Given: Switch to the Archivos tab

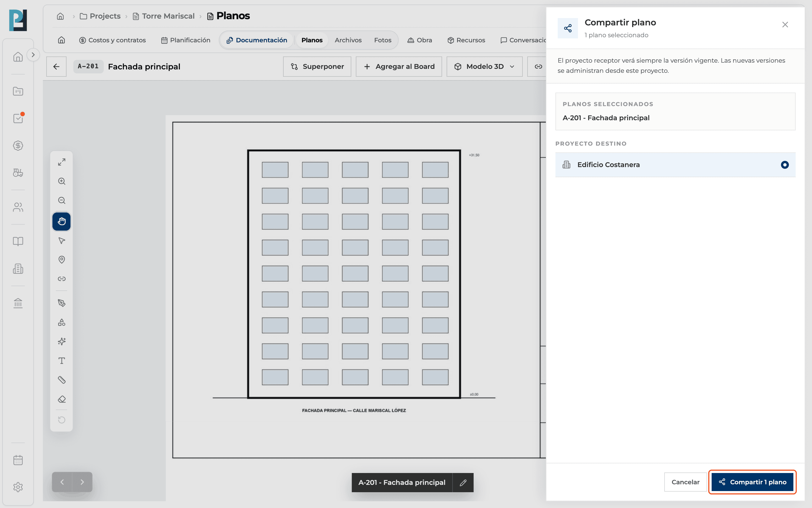Looking at the screenshot, I should (x=348, y=40).
